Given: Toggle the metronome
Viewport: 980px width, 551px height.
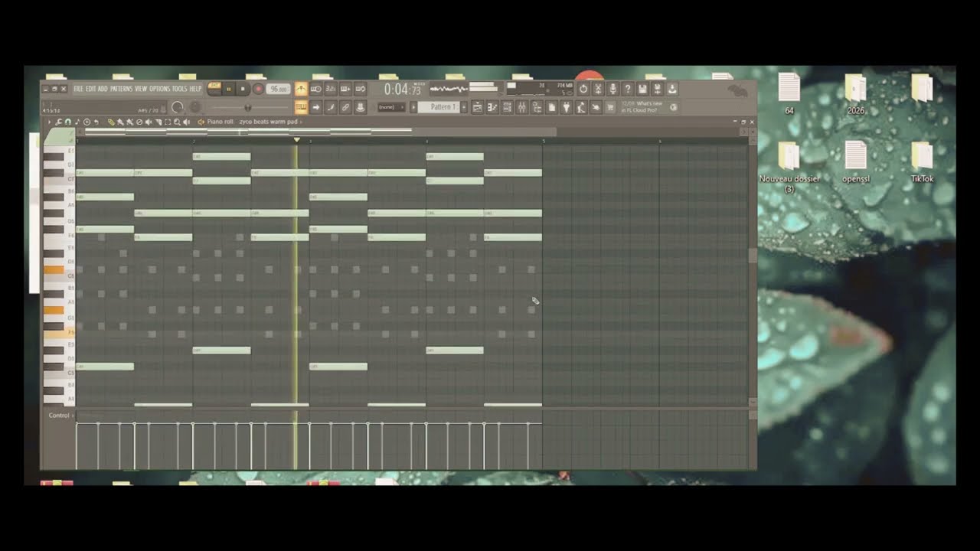Looking at the screenshot, I should pos(301,89).
